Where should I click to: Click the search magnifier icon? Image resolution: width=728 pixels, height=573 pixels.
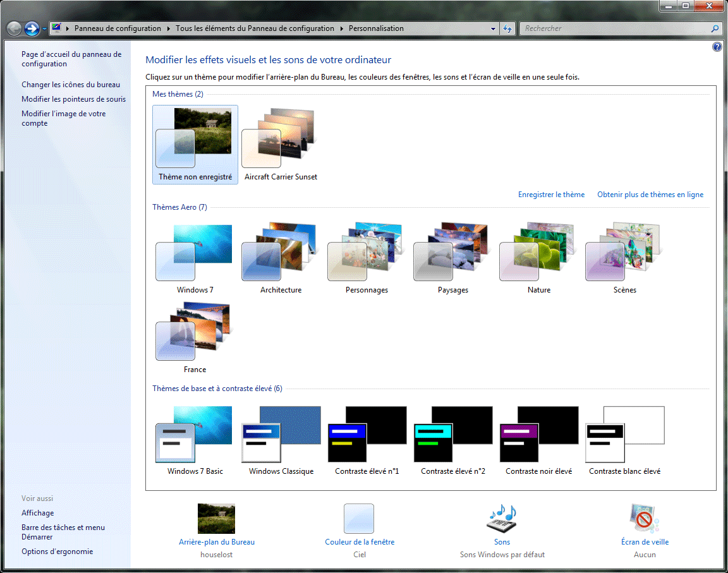point(715,29)
